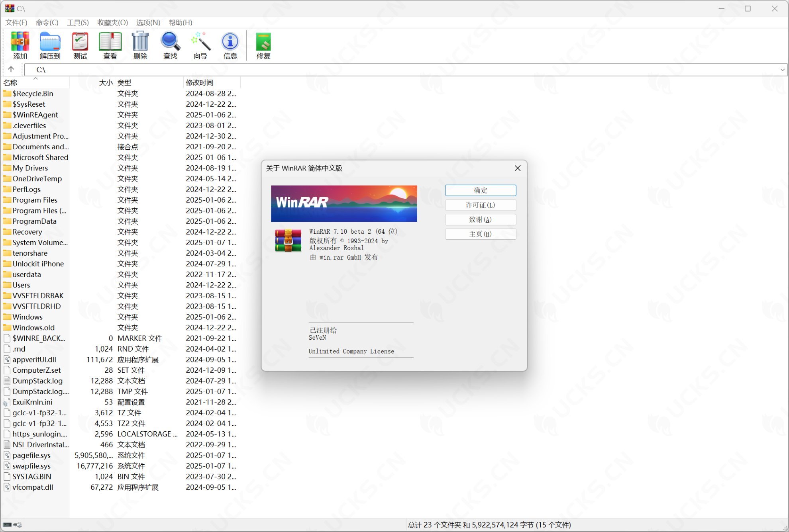Viewport: 789px width, 532px height.
Task: Sort by the Size (大小) column header
Action: click(x=92, y=82)
